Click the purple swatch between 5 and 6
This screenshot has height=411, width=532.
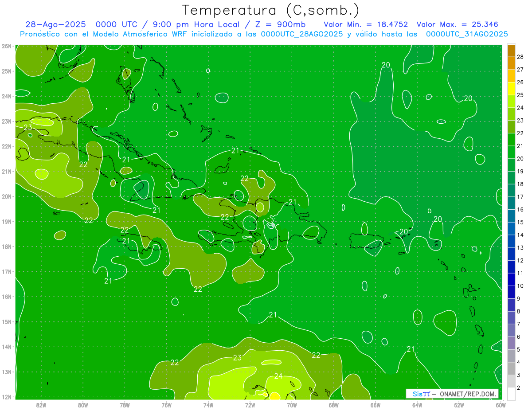511,343
